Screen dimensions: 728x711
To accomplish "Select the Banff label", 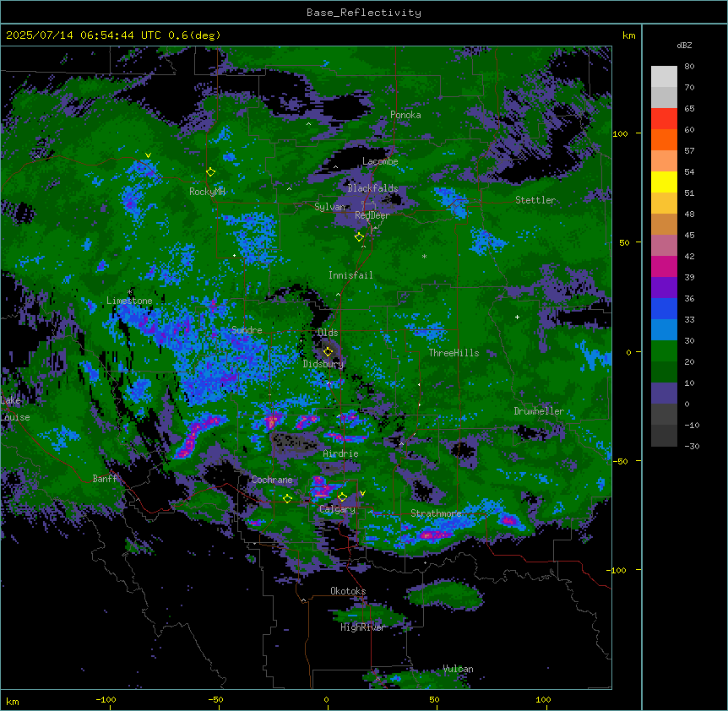I will [105, 479].
